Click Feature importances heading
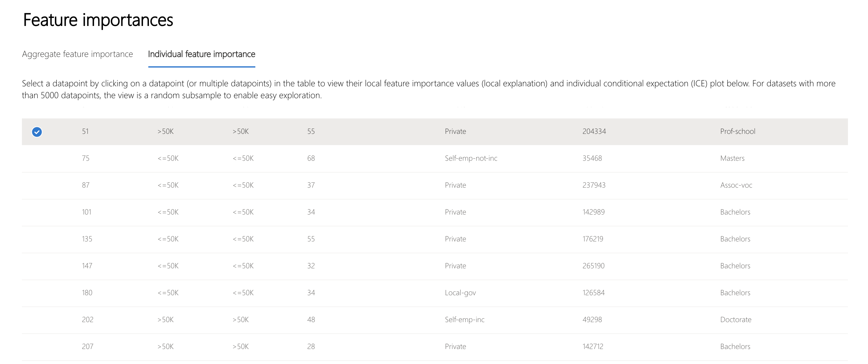The image size is (868, 364). (x=98, y=20)
